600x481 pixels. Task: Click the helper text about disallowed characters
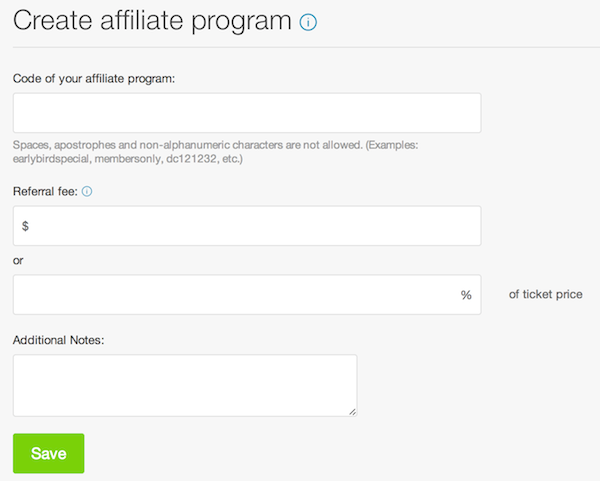pos(215,152)
